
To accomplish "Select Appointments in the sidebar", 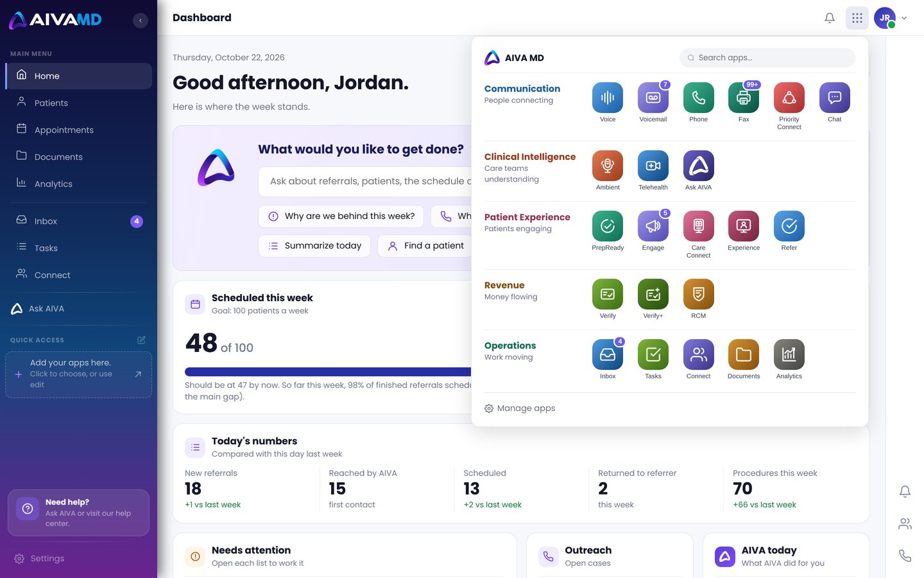I will click(78, 130).
